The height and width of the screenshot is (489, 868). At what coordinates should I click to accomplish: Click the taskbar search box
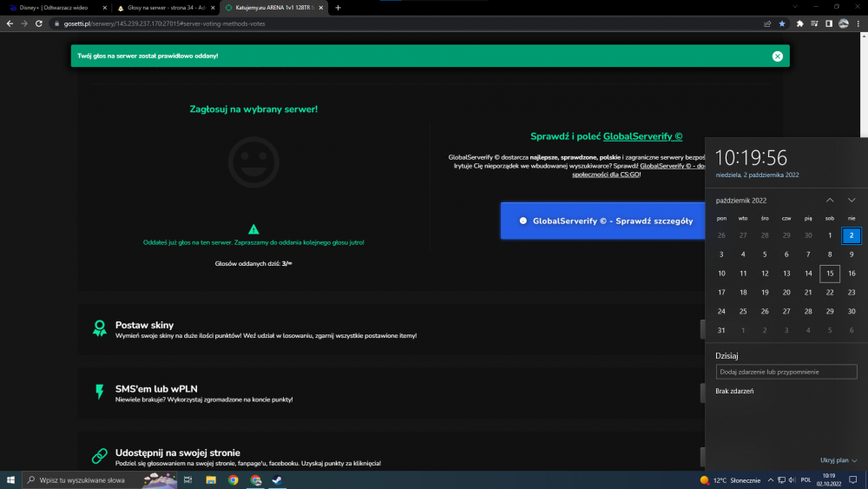click(100, 480)
